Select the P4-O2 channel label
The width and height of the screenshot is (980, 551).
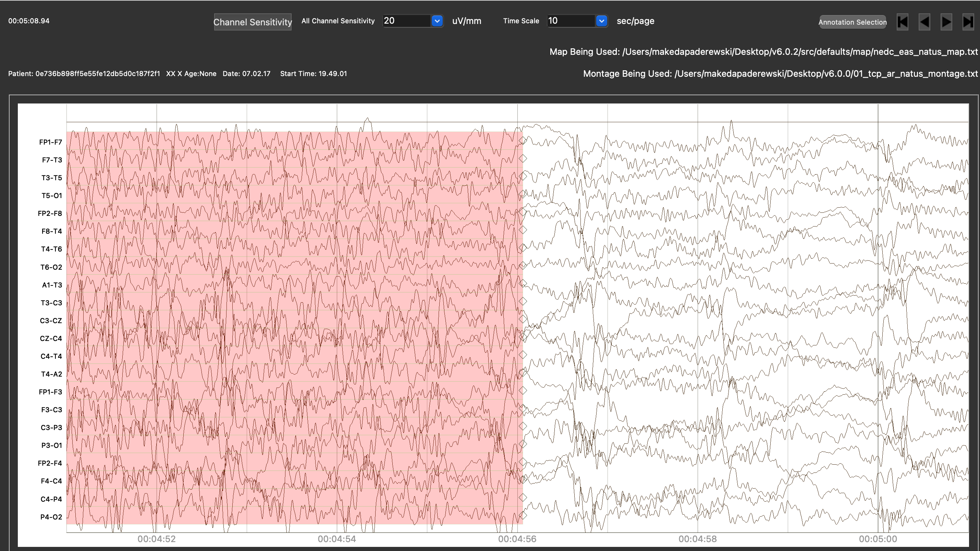point(51,517)
